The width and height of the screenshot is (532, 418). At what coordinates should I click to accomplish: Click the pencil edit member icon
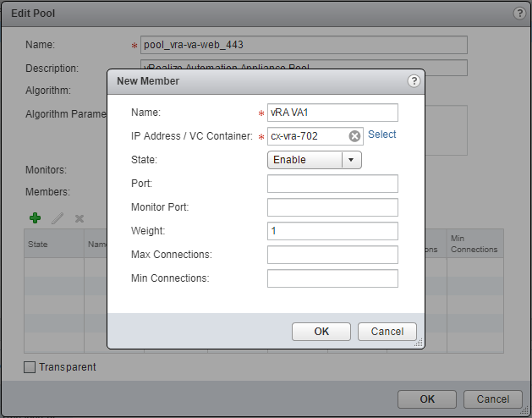click(58, 218)
